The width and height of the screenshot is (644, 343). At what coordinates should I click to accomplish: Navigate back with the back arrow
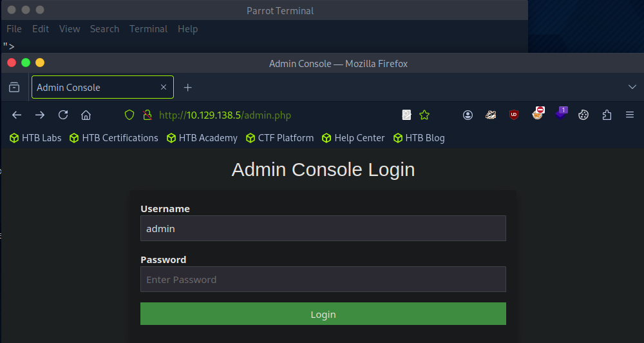pos(17,115)
